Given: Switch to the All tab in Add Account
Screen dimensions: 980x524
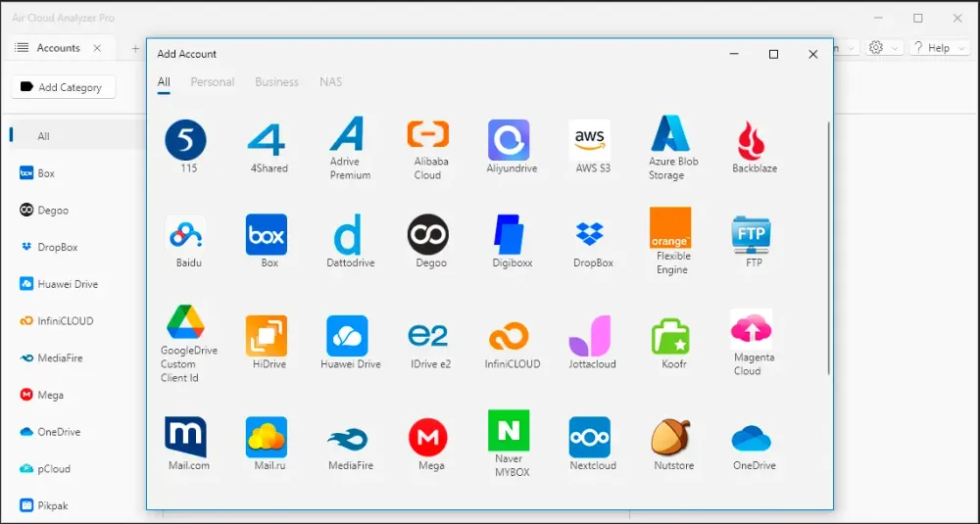Looking at the screenshot, I should pos(164,82).
